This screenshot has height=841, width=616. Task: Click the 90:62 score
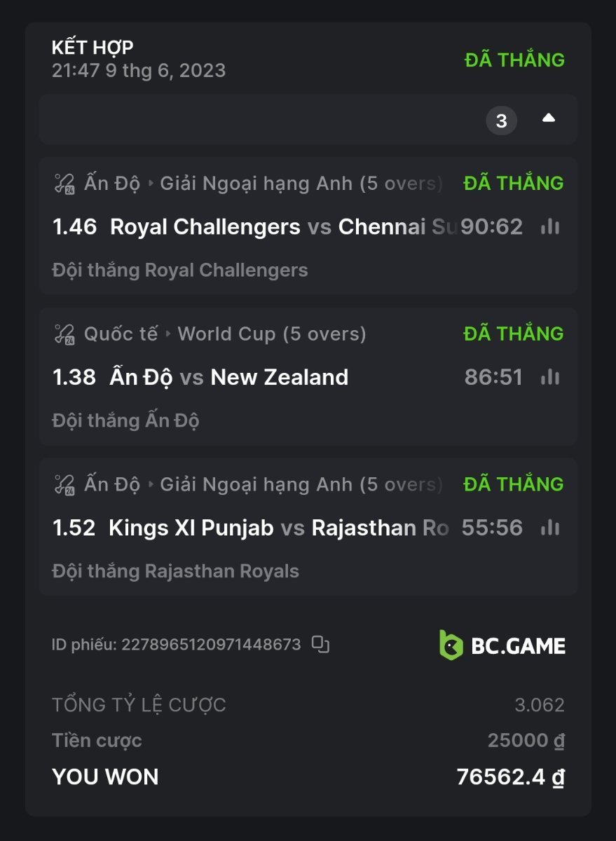tap(493, 227)
